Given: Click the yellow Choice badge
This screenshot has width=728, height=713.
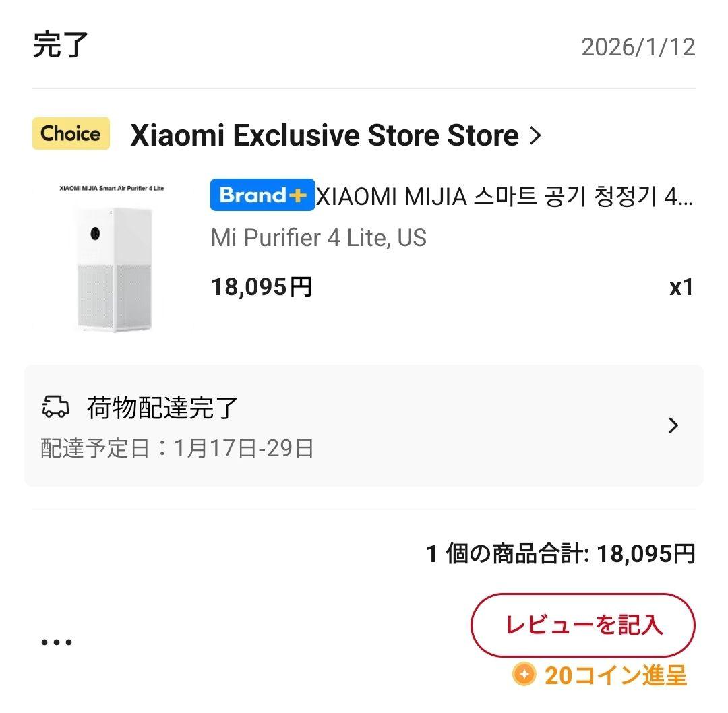Looking at the screenshot, I should tap(70, 133).
